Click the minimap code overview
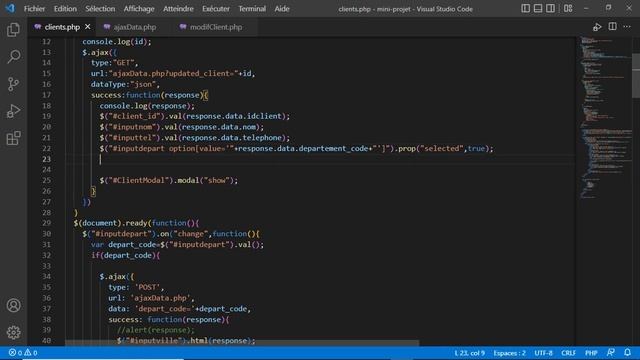Image resolution: width=640 pixels, height=360 pixels. click(605, 118)
